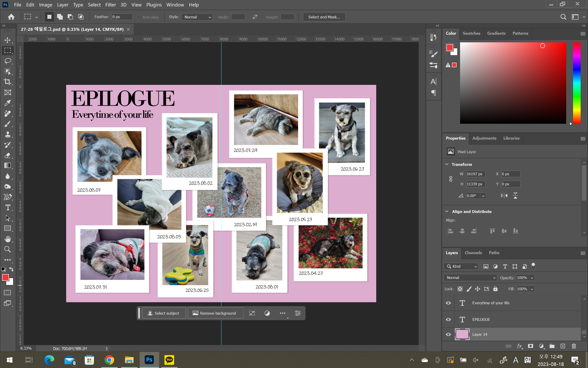The height and width of the screenshot is (368, 588).
Task: Delete layer with trash icon
Action: (574, 346)
